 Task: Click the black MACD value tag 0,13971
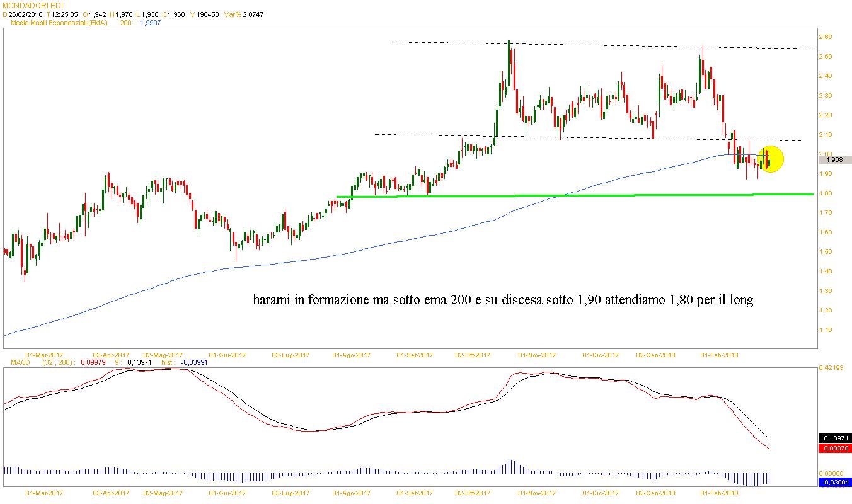tap(834, 438)
